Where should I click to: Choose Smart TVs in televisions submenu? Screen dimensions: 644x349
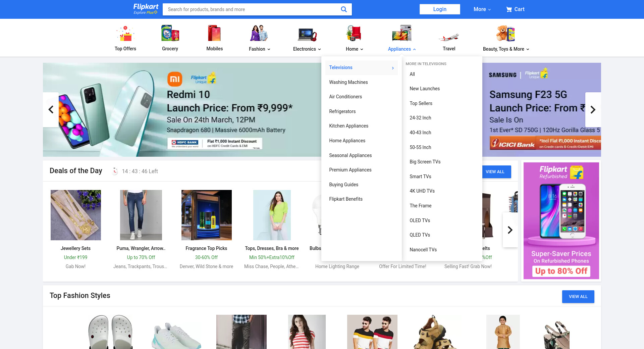coord(420,177)
